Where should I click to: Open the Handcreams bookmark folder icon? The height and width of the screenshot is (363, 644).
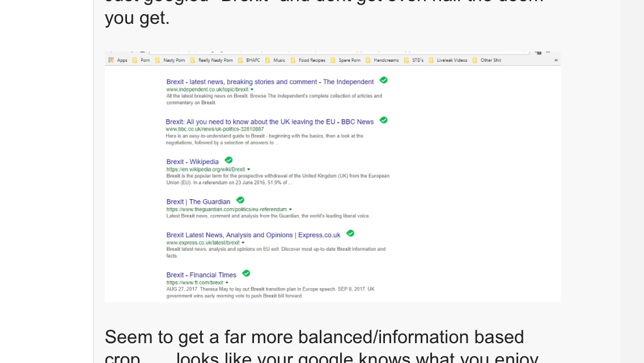pyautogui.click(x=368, y=61)
